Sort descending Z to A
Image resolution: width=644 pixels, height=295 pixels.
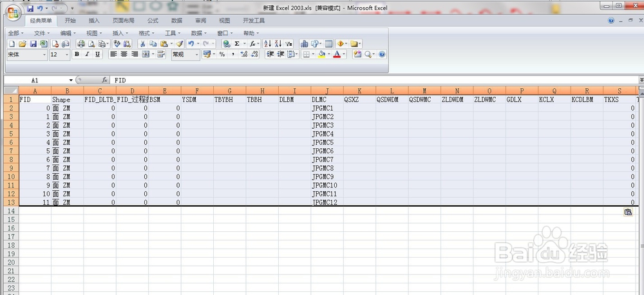(278, 44)
